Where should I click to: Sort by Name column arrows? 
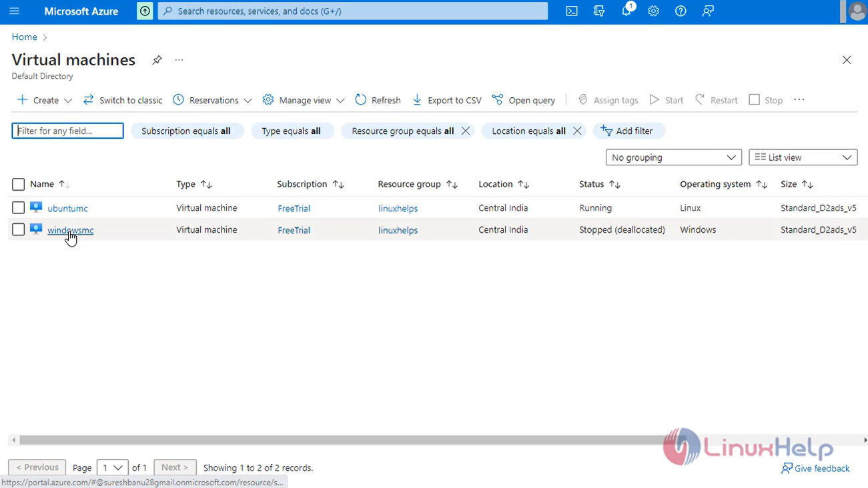pyautogui.click(x=64, y=185)
